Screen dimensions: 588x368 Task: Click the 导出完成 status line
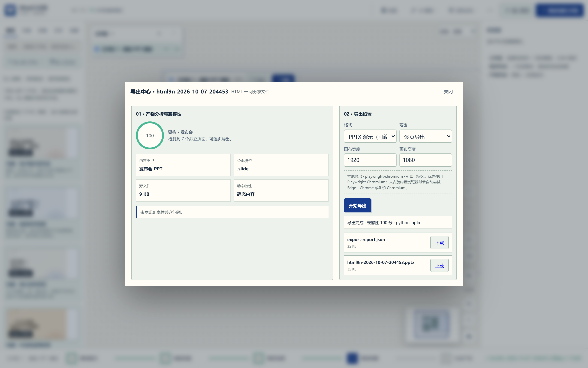click(x=398, y=222)
